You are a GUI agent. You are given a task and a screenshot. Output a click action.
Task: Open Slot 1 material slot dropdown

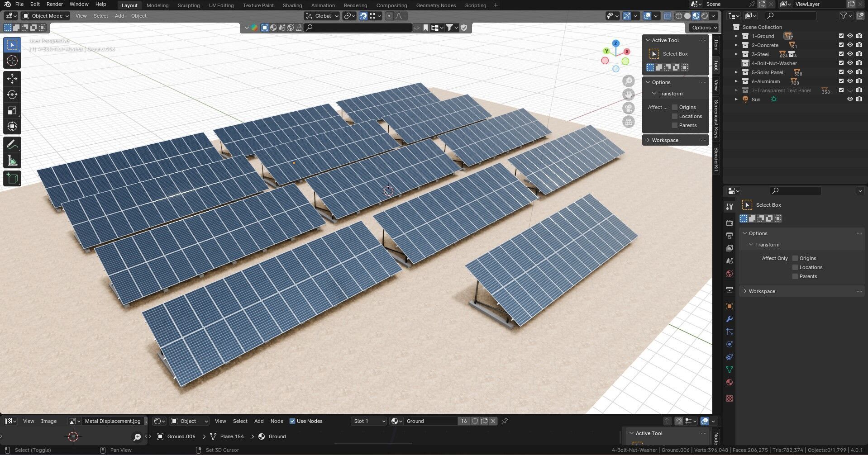(x=369, y=421)
